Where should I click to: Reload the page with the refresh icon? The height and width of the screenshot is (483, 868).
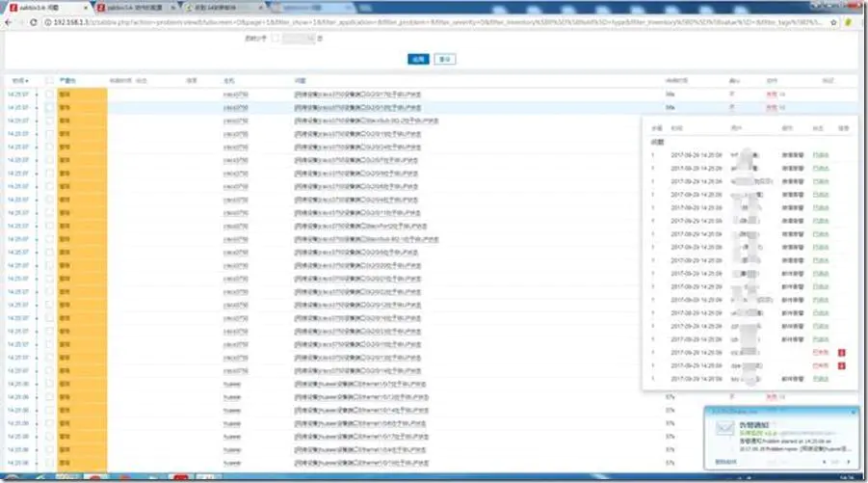coord(33,22)
